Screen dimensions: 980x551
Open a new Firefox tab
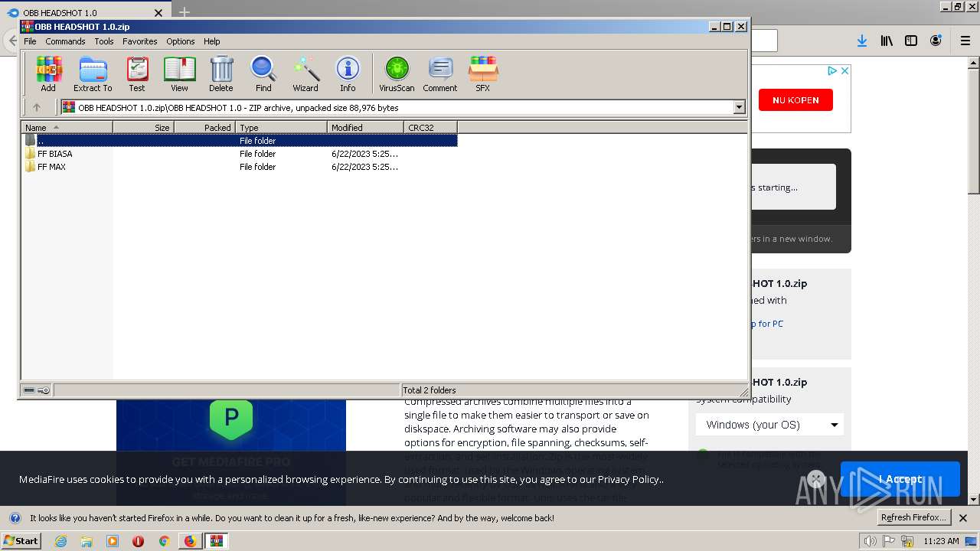click(185, 12)
